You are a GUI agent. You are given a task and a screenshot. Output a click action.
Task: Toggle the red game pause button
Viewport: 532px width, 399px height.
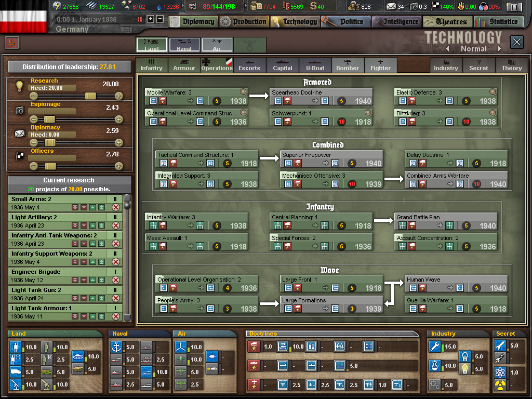(139, 19)
